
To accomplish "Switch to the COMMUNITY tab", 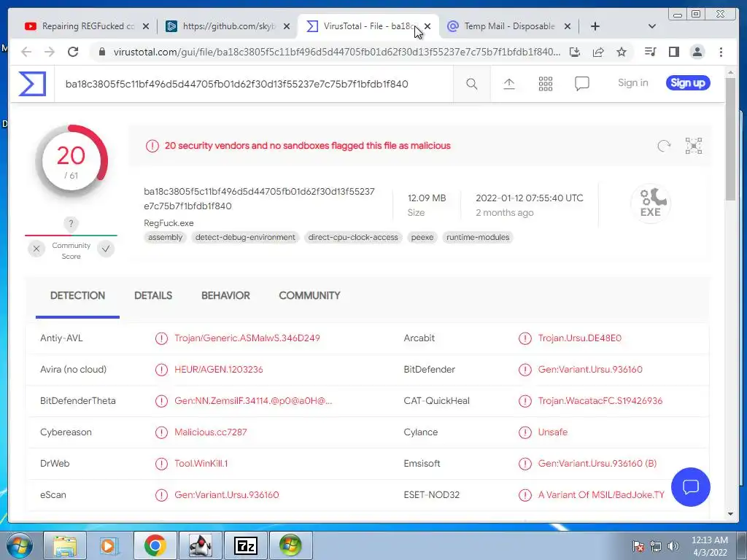I will point(309,296).
